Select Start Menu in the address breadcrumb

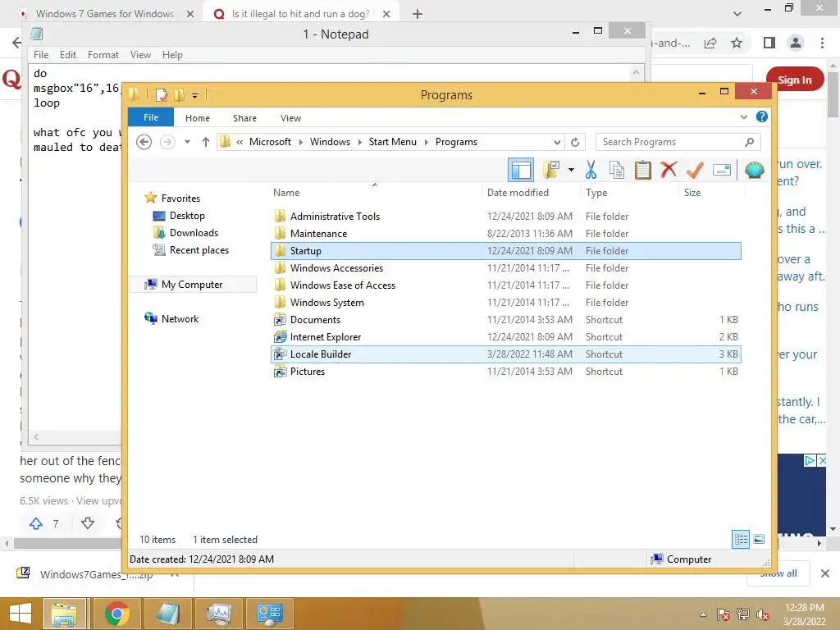(x=392, y=142)
